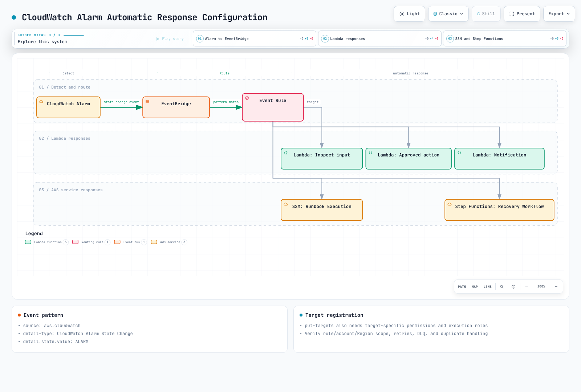Click the cloud icon on SSM: Runbook Execution

coord(286,204)
